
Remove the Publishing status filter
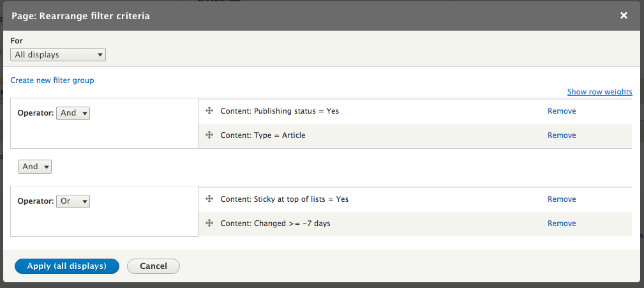[x=562, y=111]
